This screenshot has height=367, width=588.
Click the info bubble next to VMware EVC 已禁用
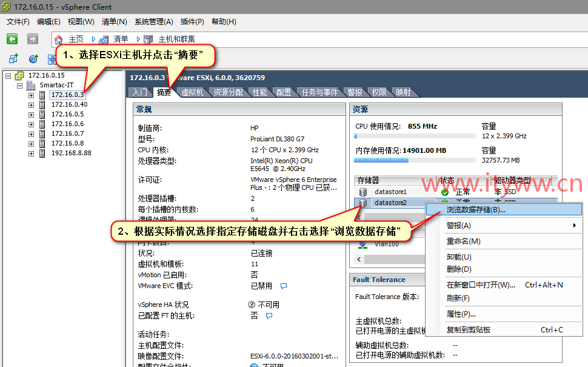point(284,286)
